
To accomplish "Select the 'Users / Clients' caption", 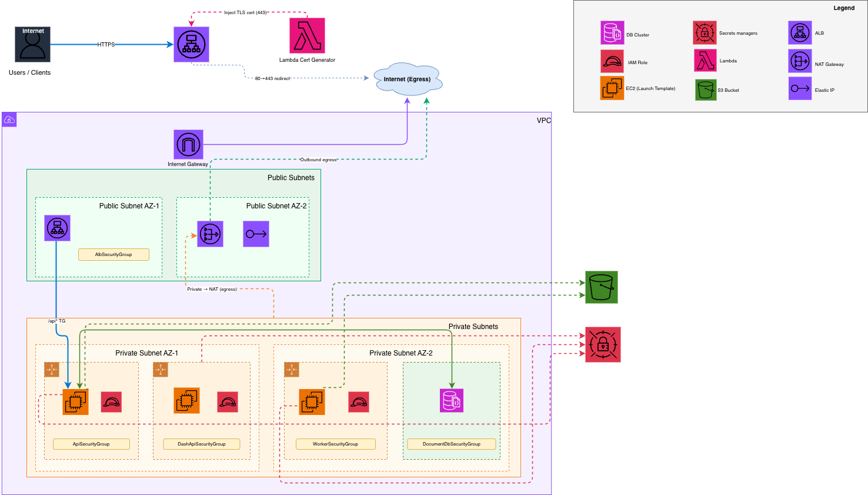I will 29,73.
